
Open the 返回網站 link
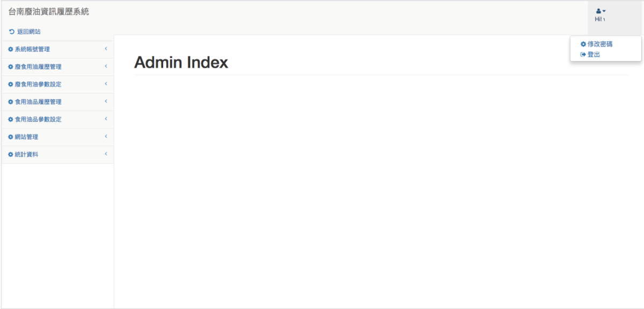[29, 32]
